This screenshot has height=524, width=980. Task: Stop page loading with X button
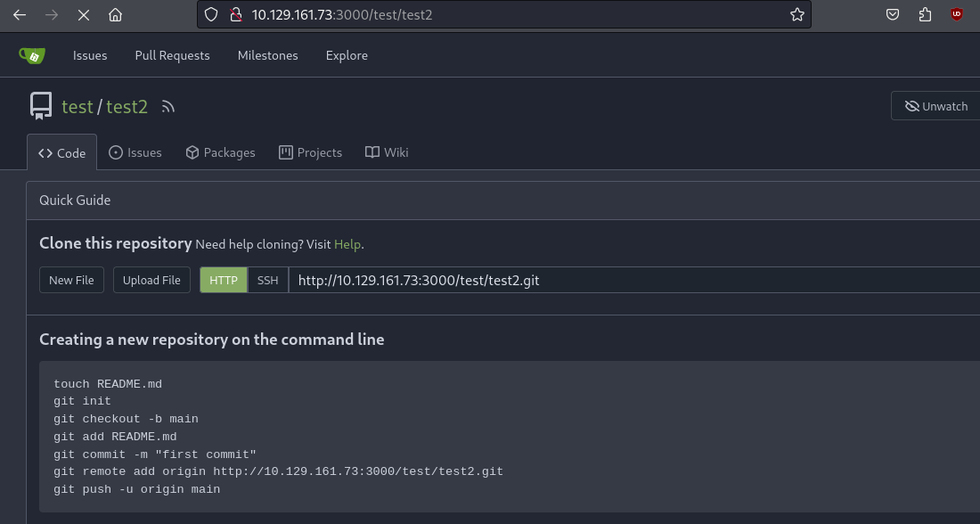point(83,14)
